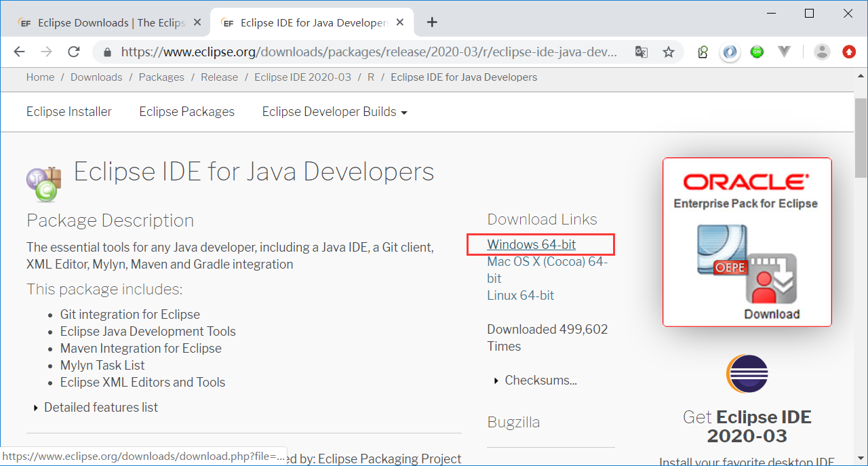Click the Eclipse IDE 2020-03 breadcrumb
The height and width of the screenshot is (466, 868).
(x=302, y=77)
